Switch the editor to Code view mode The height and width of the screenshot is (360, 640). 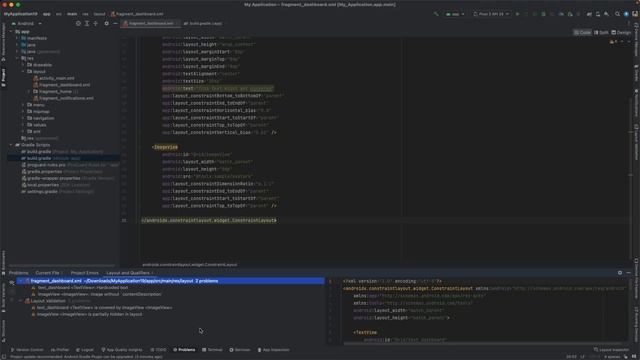(x=582, y=32)
